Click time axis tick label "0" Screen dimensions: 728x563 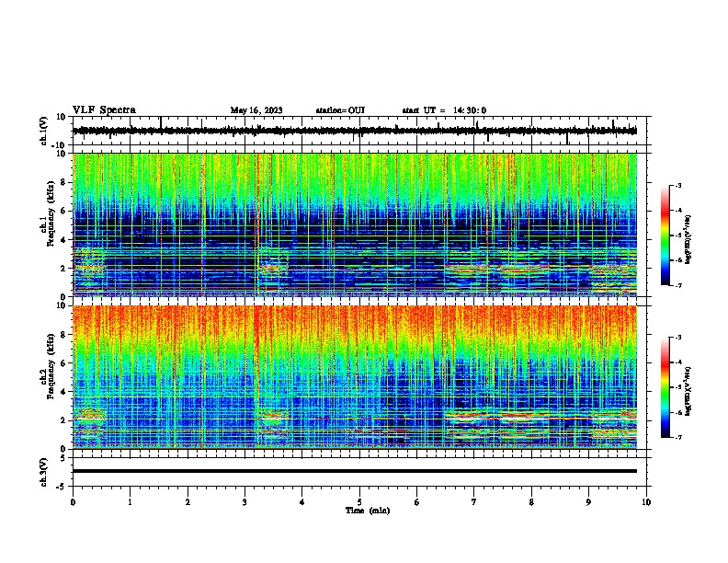pos(73,502)
